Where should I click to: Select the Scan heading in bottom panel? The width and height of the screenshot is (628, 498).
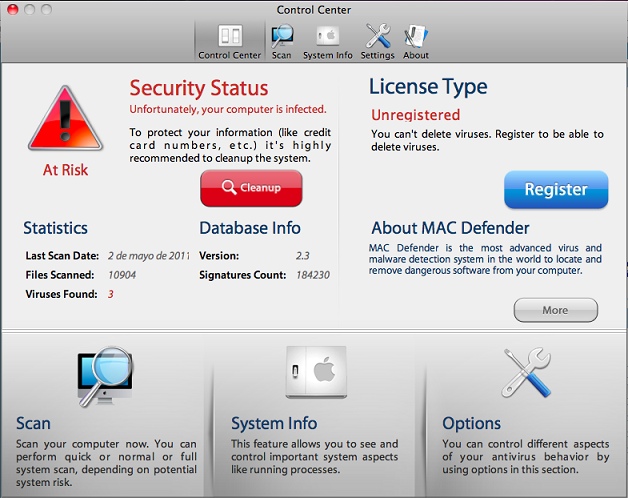(33, 423)
